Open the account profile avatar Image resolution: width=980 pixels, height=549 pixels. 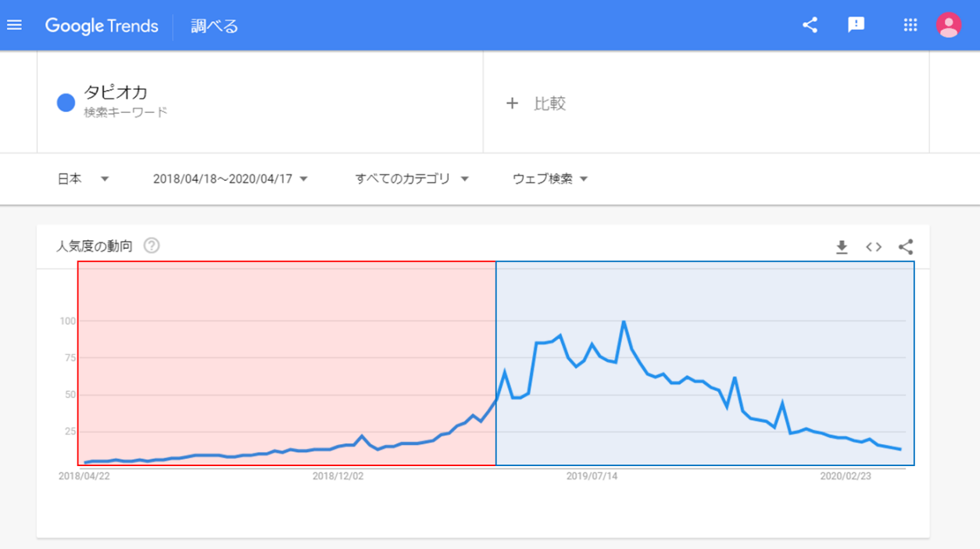click(x=949, y=25)
